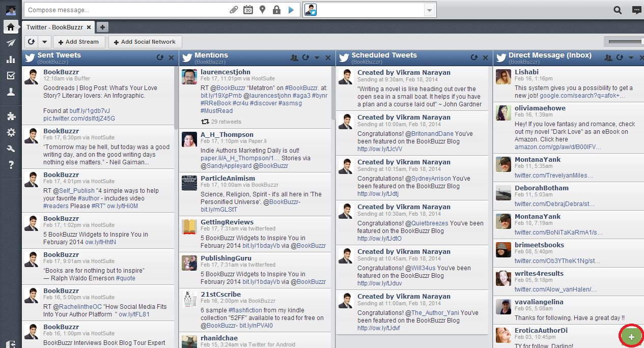Open amazon.com/gp/aw/d/B00IFV link
The height and width of the screenshot is (348, 644).
(558, 147)
